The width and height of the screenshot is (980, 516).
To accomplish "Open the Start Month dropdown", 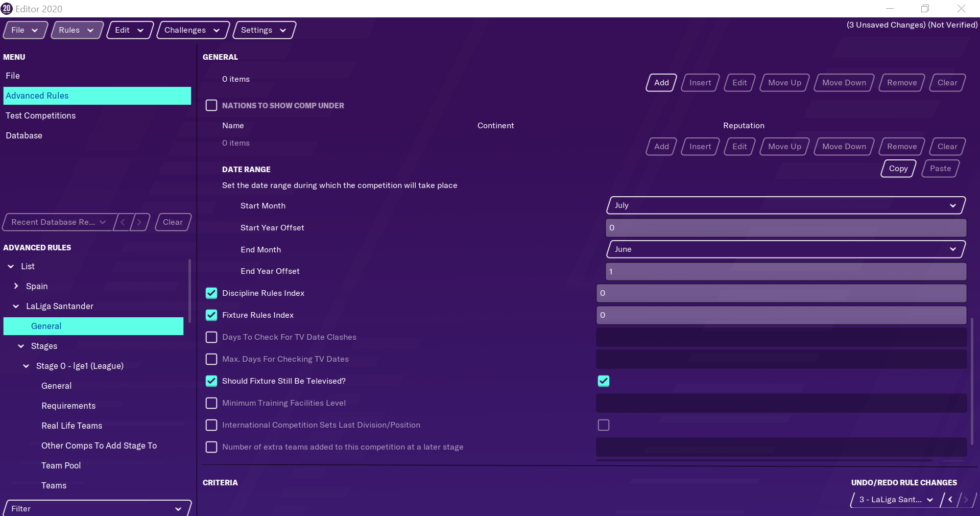I will point(785,205).
